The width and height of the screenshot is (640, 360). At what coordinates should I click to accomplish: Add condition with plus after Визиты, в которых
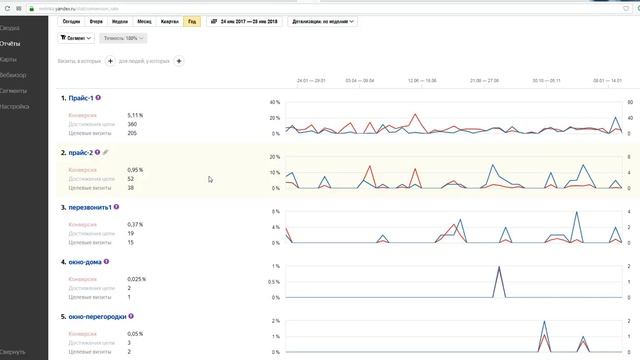click(x=110, y=61)
